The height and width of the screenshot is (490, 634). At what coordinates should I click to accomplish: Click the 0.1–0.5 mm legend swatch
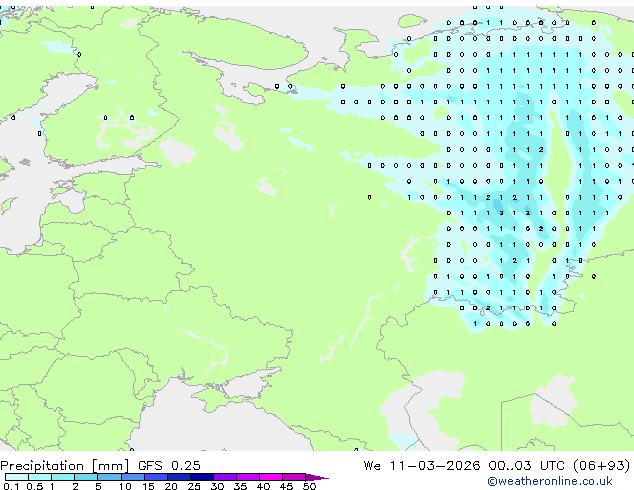click(x=17, y=477)
